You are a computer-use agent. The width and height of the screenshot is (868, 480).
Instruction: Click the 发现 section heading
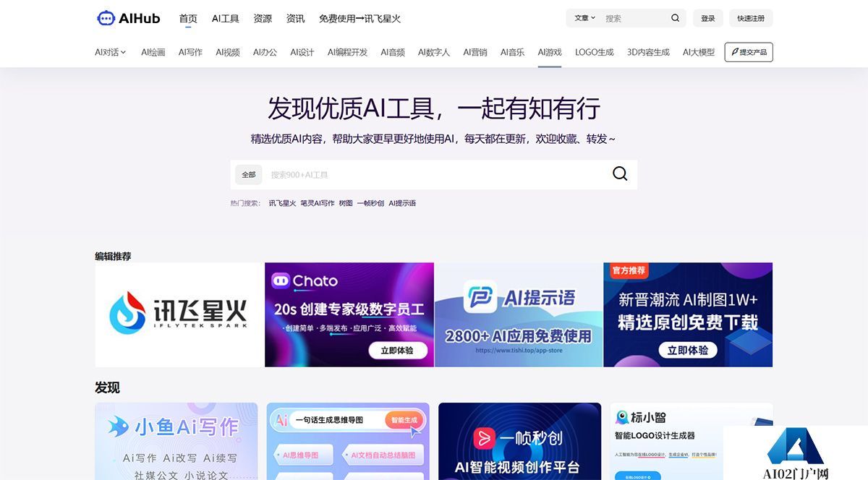coord(107,387)
